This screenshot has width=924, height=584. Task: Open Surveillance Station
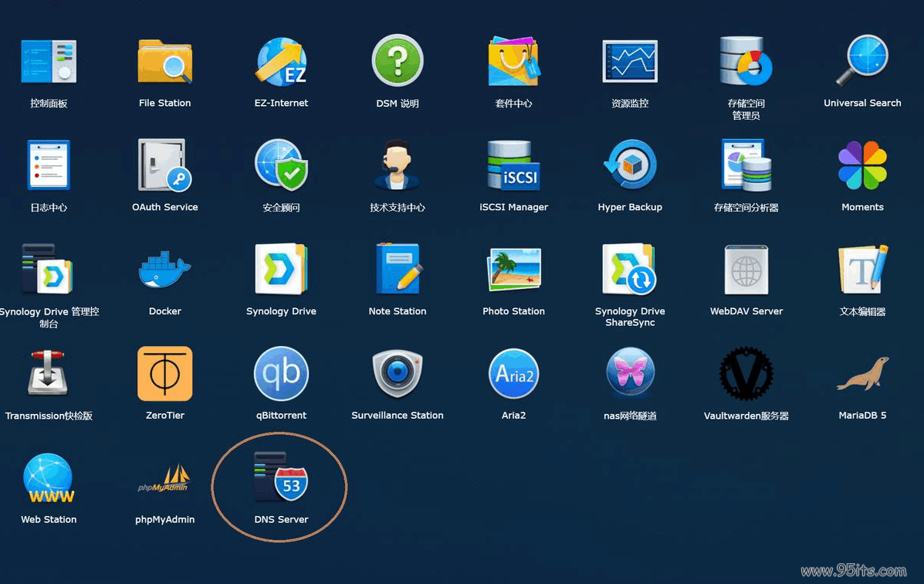398,373
